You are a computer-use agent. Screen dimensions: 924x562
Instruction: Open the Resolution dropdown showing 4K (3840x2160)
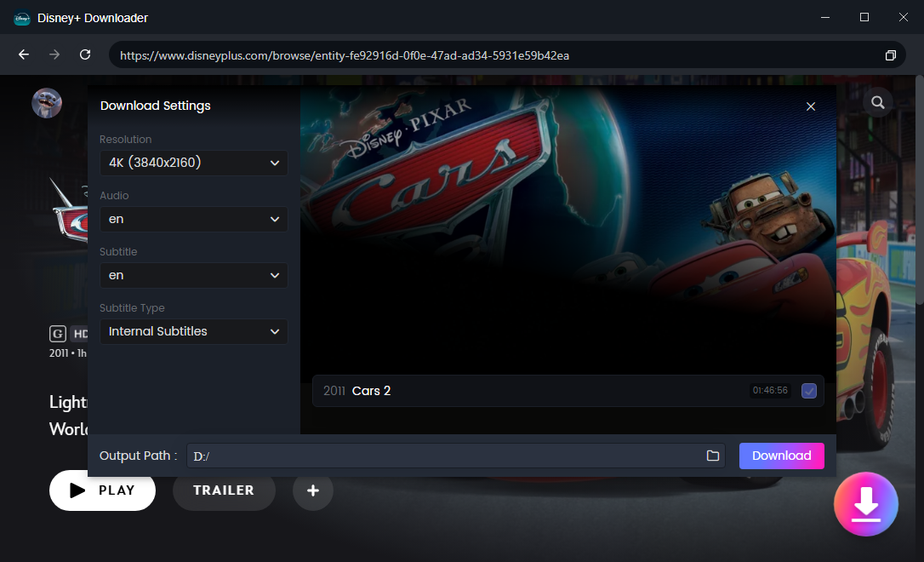194,163
